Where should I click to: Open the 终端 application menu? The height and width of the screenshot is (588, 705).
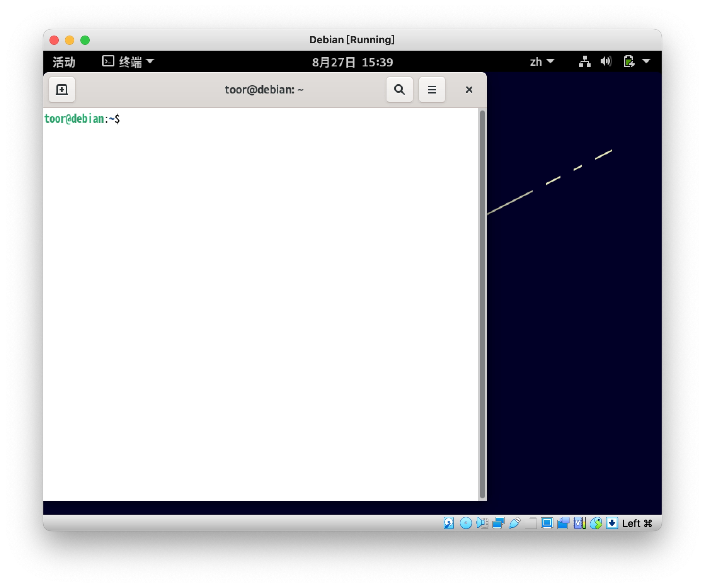[128, 62]
